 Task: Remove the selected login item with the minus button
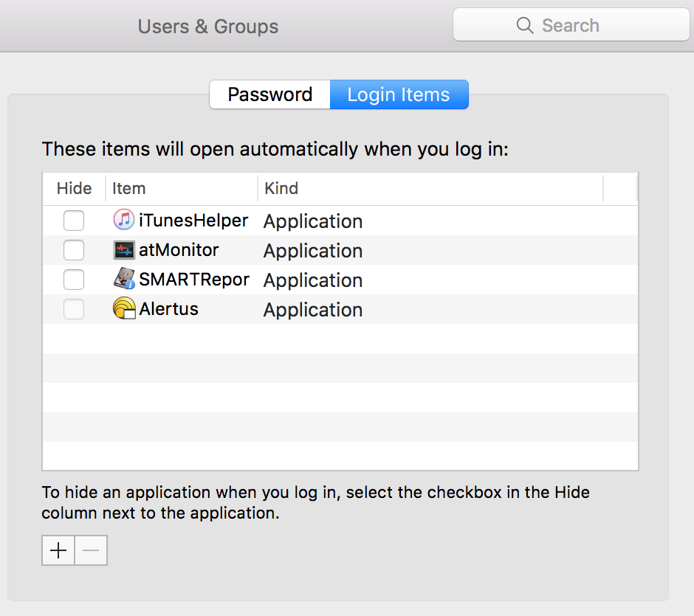coord(91,550)
